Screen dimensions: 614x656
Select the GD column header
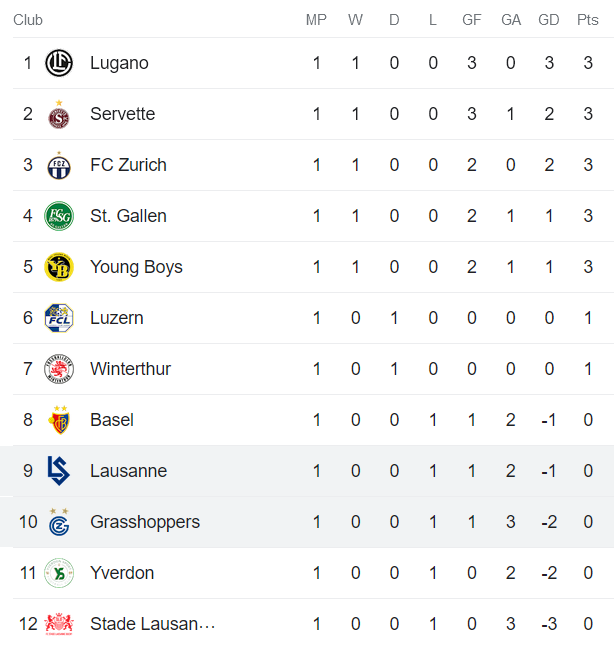tap(548, 20)
